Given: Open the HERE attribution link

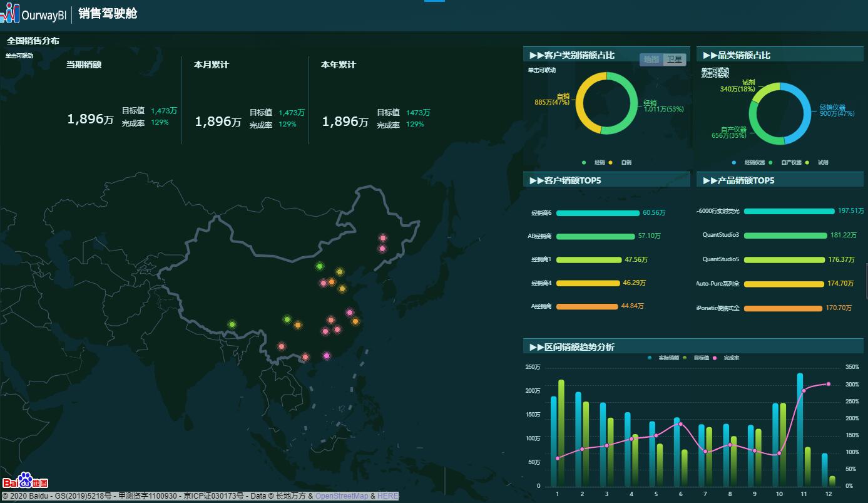Looking at the screenshot, I should (x=387, y=496).
